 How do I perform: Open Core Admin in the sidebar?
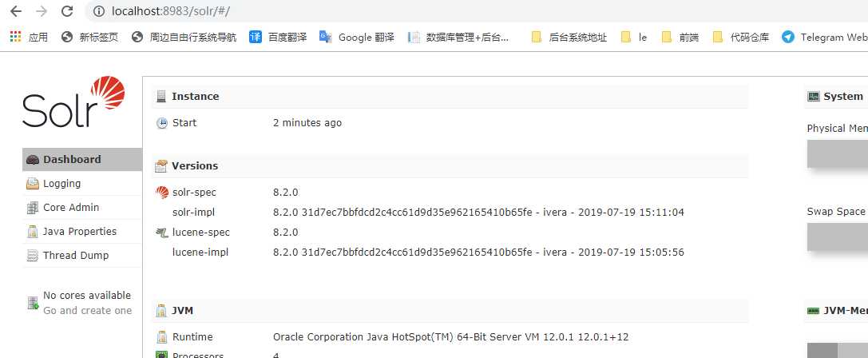pyautogui.click(x=82, y=207)
